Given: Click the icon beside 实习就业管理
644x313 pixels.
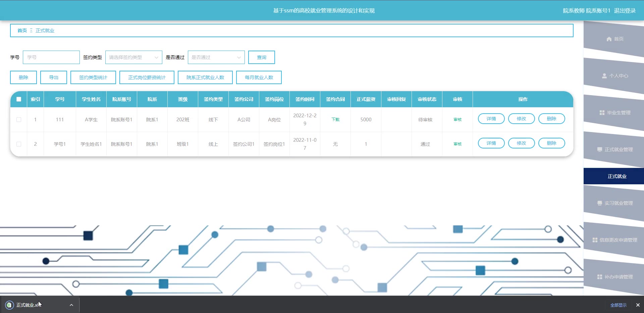Looking at the screenshot, I should (x=600, y=203).
